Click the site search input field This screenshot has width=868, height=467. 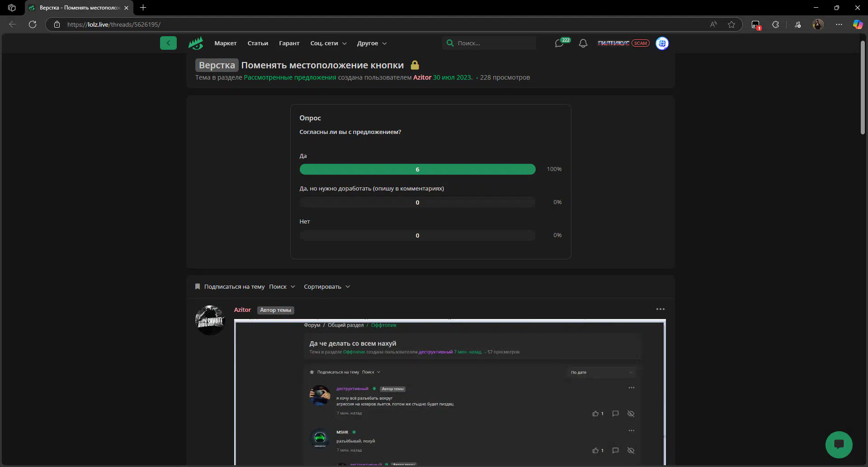point(489,43)
